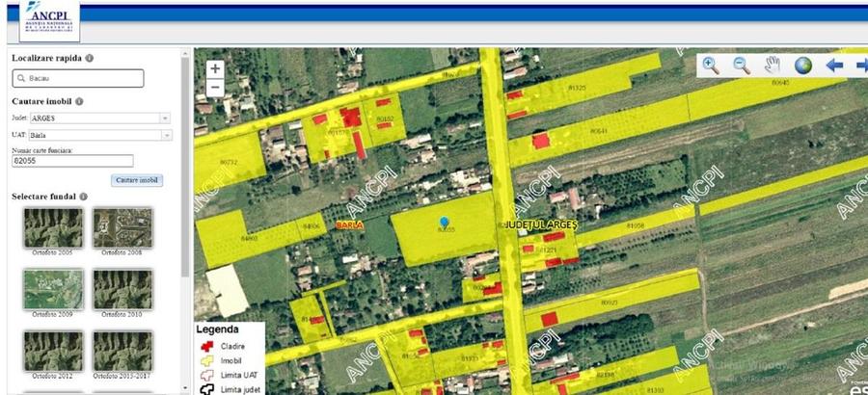Activate the pan hand tool
Screen dimensions: 868x395
click(x=773, y=66)
